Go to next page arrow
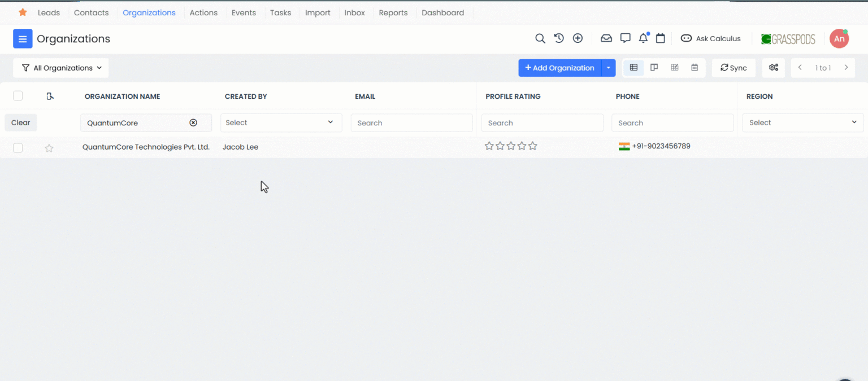 pyautogui.click(x=846, y=68)
